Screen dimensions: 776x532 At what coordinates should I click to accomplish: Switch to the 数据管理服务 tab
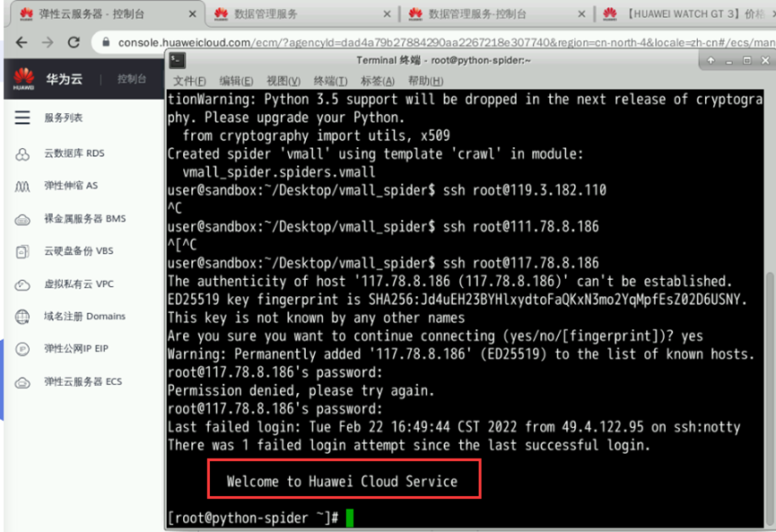[x=302, y=13]
